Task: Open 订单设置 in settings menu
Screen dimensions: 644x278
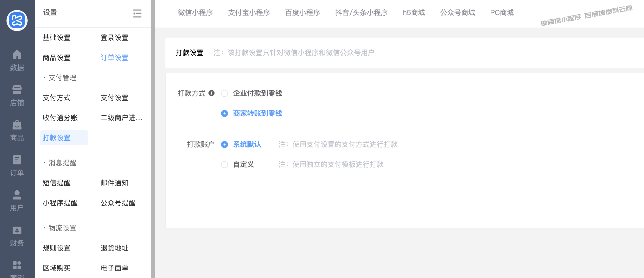Action: (114, 58)
